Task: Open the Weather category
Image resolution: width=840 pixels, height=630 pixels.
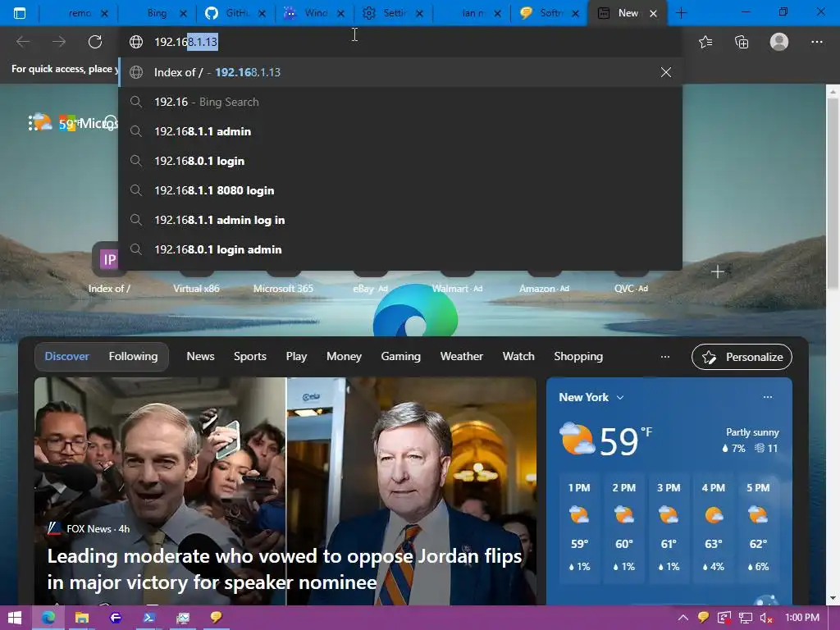Action: tap(461, 356)
